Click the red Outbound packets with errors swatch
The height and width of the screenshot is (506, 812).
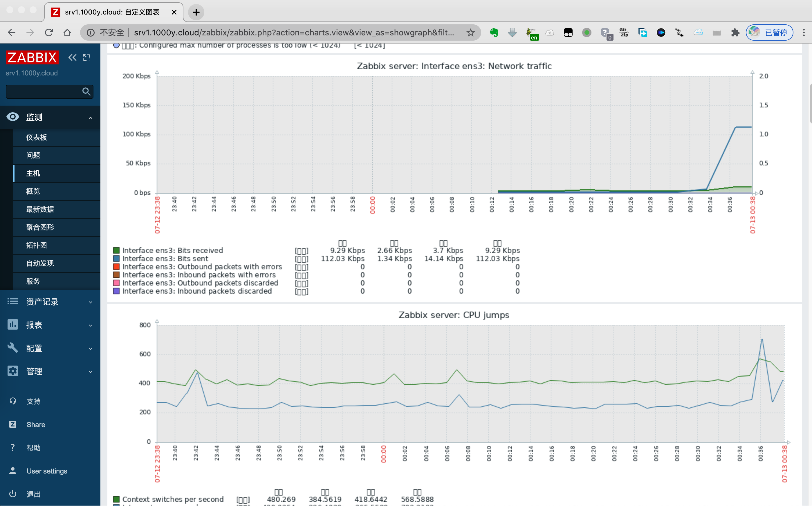[x=116, y=267]
